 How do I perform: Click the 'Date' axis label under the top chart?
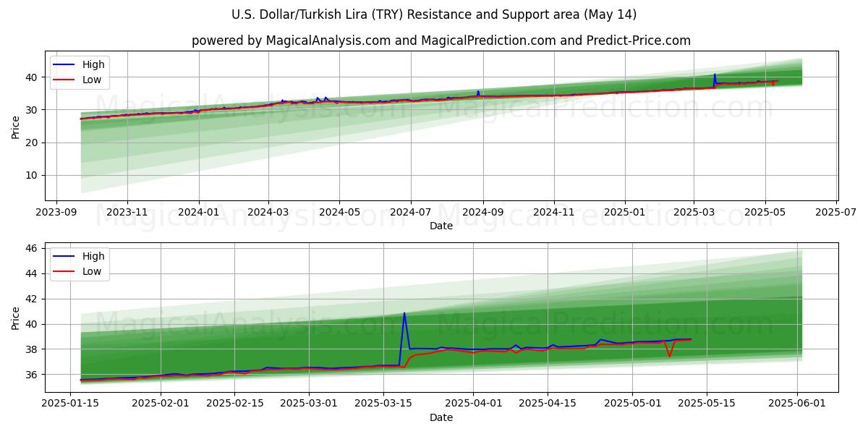coord(441,226)
